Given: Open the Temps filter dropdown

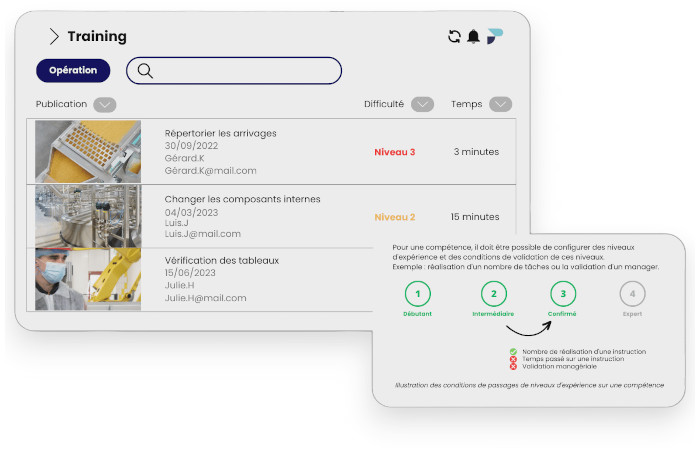Looking at the screenshot, I should point(501,104).
